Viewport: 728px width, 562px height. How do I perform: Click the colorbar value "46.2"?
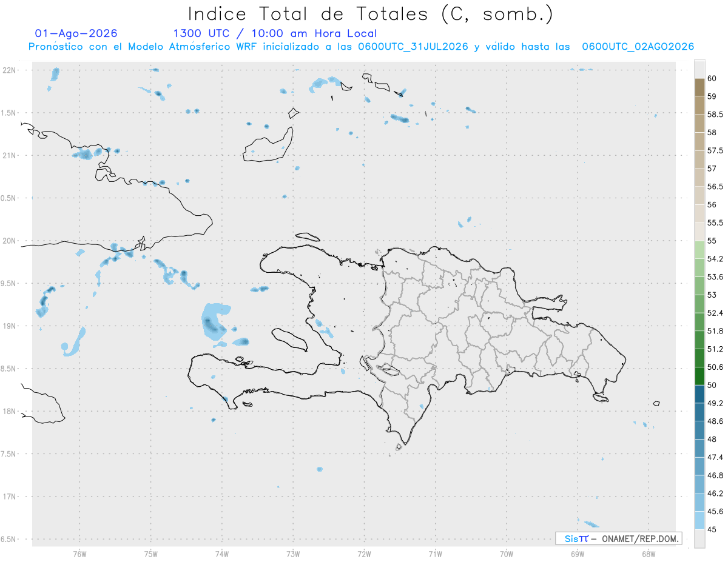tap(715, 493)
